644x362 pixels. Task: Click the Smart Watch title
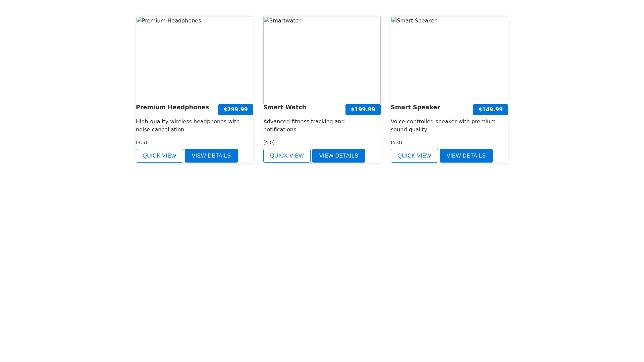tap(284, 107)
